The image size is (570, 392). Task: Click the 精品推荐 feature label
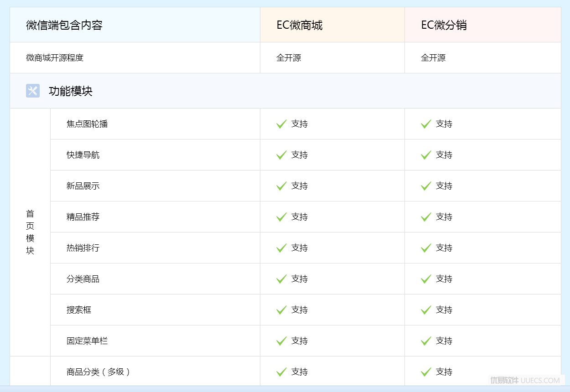tap(83, 217)
